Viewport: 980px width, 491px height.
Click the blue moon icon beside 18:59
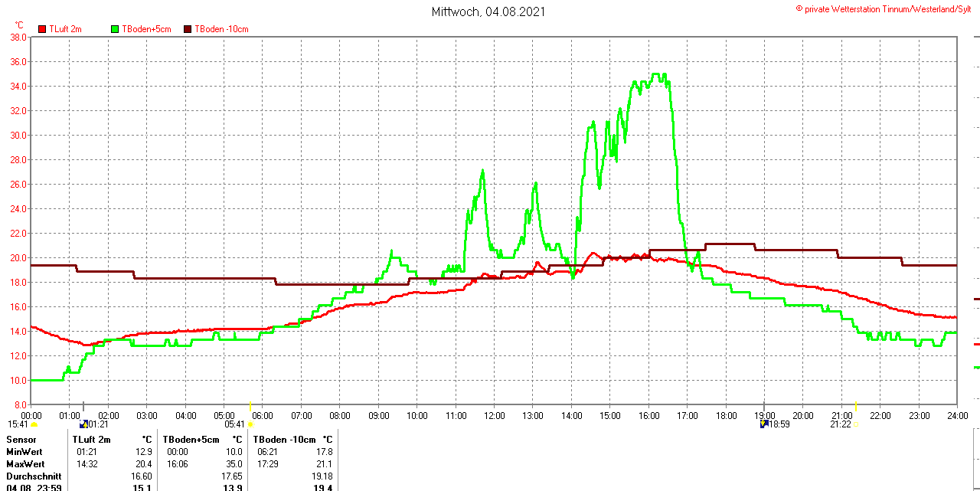(763, 424)
